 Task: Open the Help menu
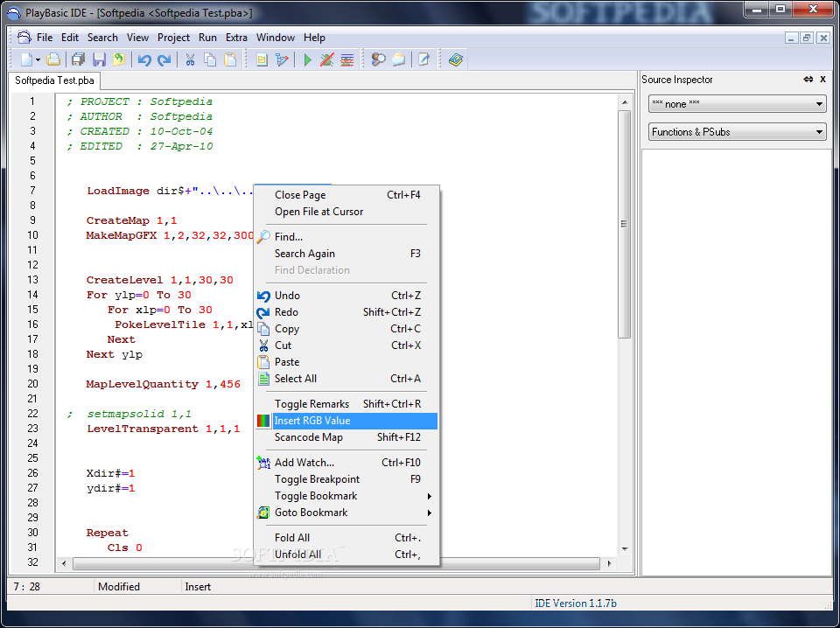(x=314, y=38)
